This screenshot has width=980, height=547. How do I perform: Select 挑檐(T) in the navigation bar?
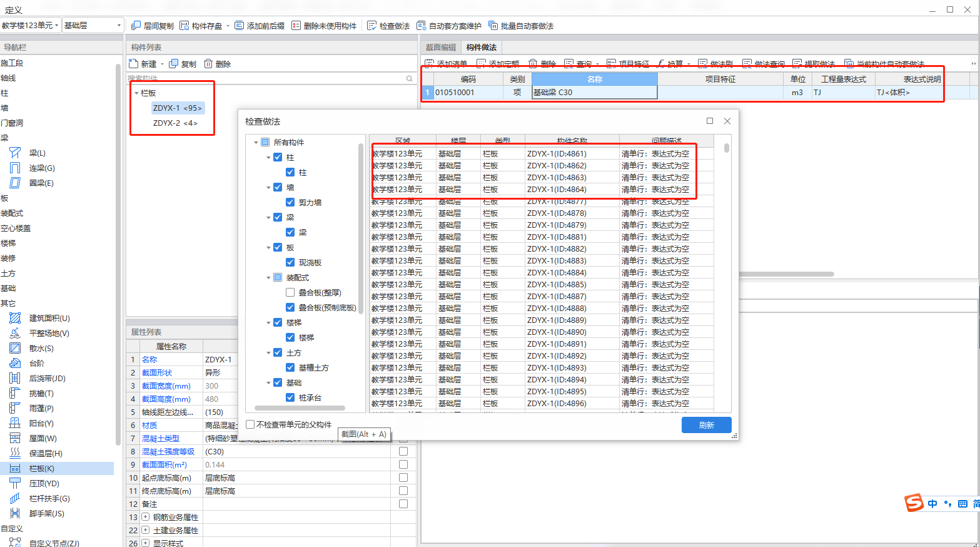tap(41, 393)
